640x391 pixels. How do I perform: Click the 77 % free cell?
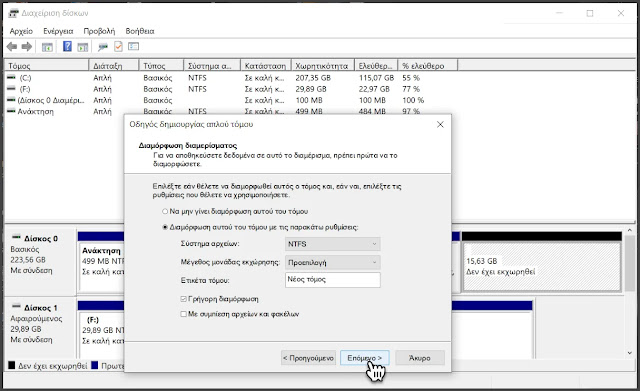click(x=411, y=89)
